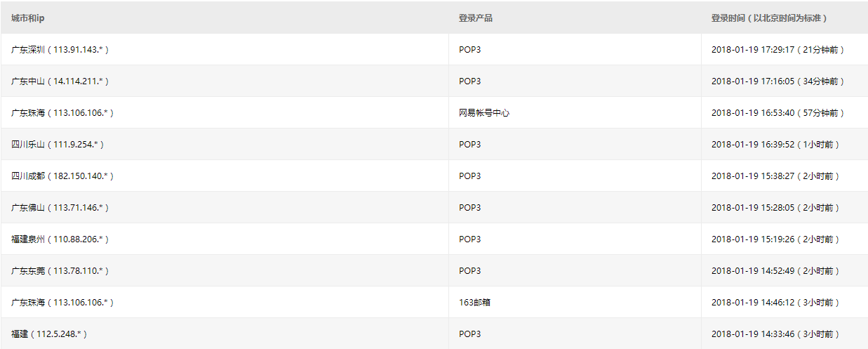Select the 广东中山 14.114.211.* entry
The width and height of the screenshot is (868, 349).
tap(60, 81)
